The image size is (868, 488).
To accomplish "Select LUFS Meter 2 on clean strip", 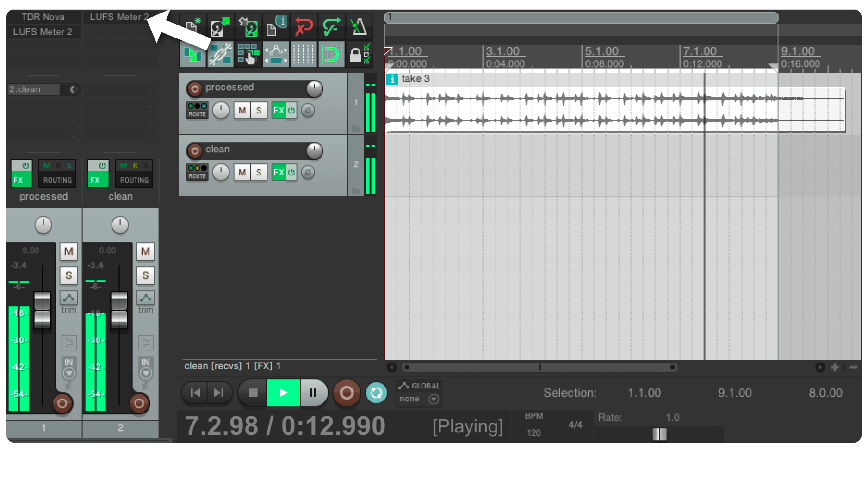I will point(119,17).
